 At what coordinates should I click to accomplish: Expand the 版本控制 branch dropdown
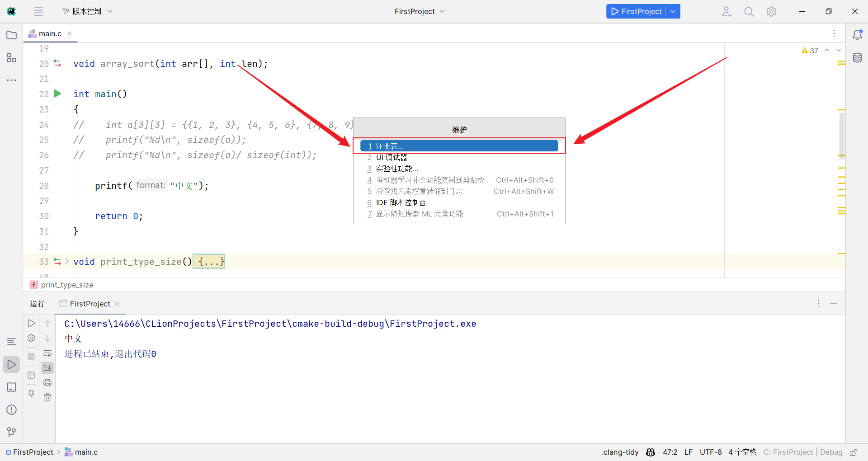(110, 11)
